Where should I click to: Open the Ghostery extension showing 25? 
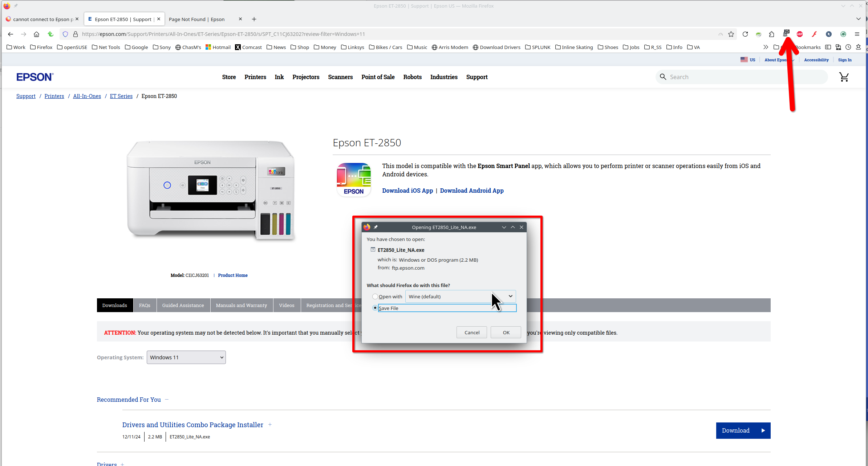coord(786,33)
